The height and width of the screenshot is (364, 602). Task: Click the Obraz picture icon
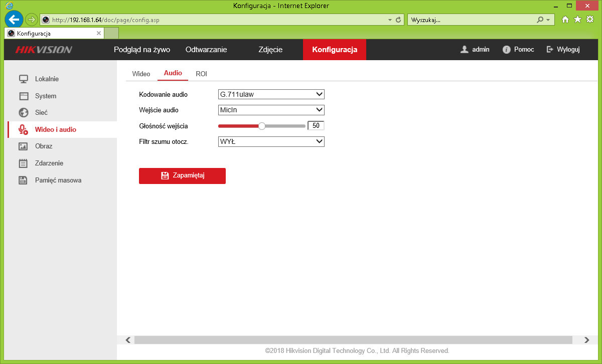pos(23,146)
